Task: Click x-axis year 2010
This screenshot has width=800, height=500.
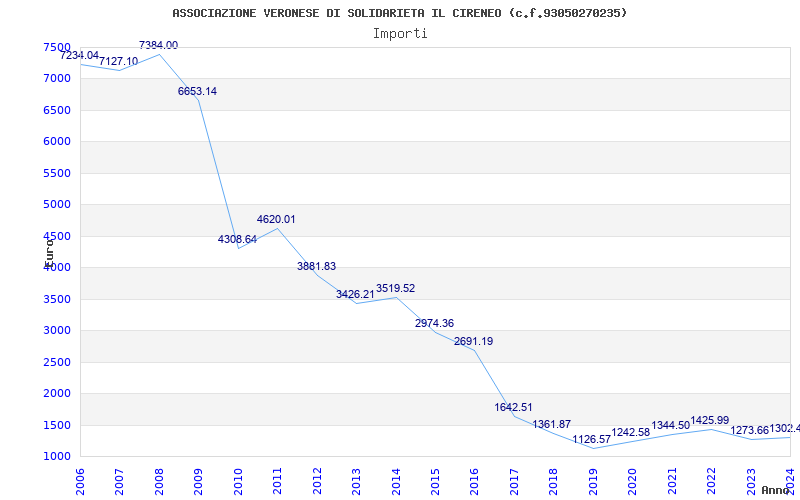Action: [238, 481]
